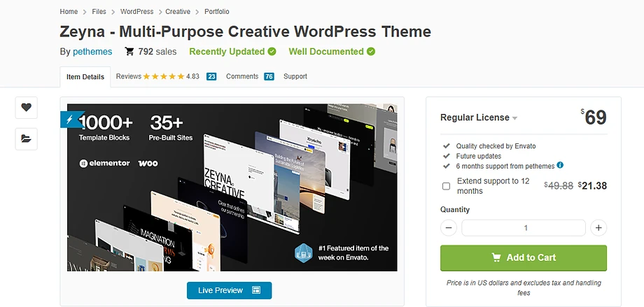
Task: Enable Extend support to 12 months checkbox
Action: tap(446, 186)
